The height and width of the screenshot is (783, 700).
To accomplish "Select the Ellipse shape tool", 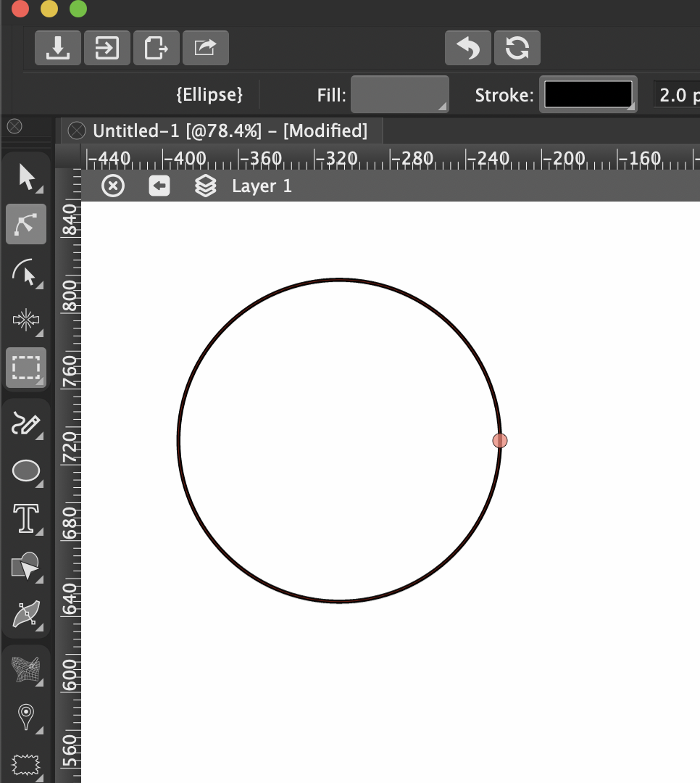I will [26, 471].
